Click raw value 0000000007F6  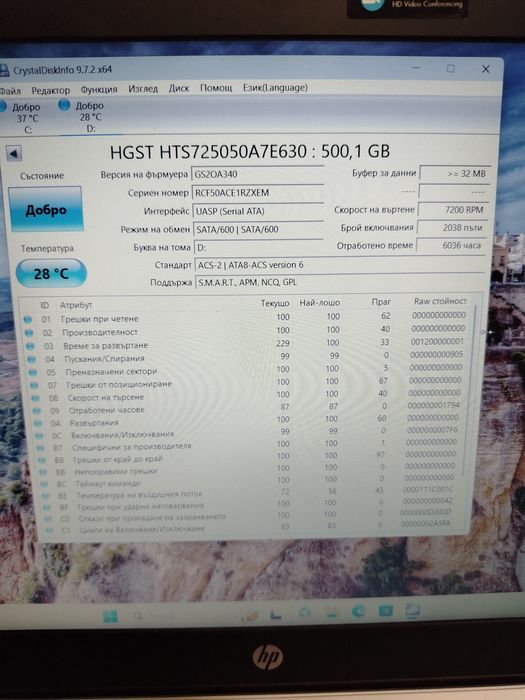[x=432, y=429]
